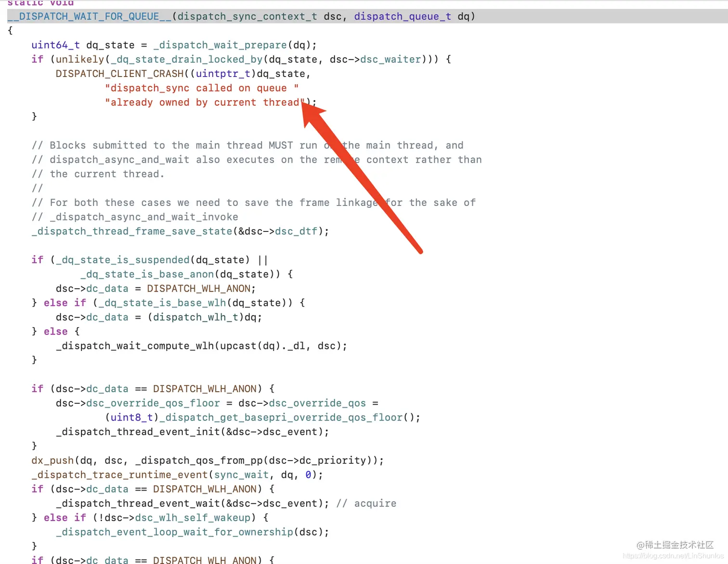The image size is (728, 564).
Task: Click dsc_dtf member reference
Action: click(x=296, y=231)
